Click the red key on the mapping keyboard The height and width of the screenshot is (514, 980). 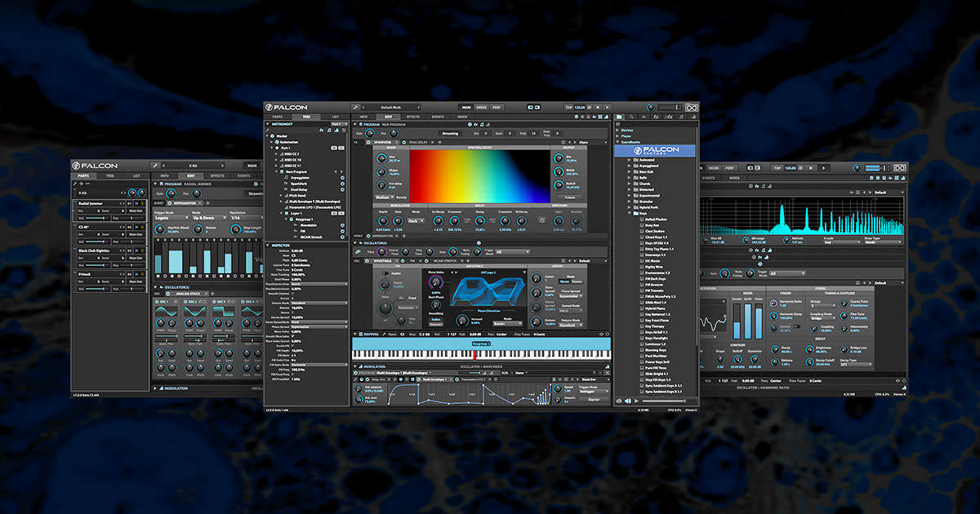pos(474,354)
